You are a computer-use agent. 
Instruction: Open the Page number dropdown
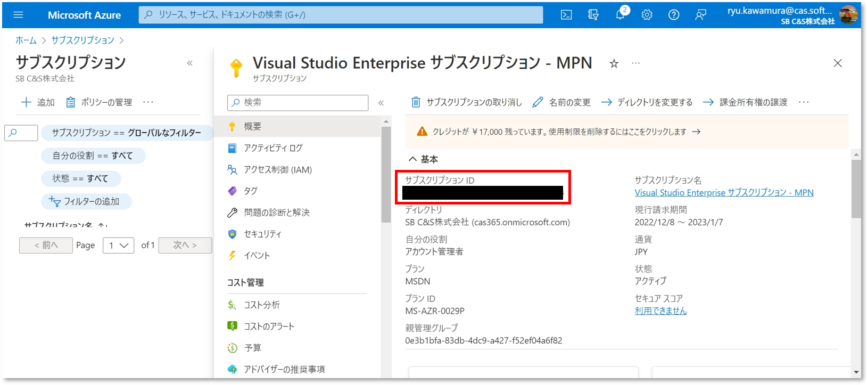(x=118, y=245)
